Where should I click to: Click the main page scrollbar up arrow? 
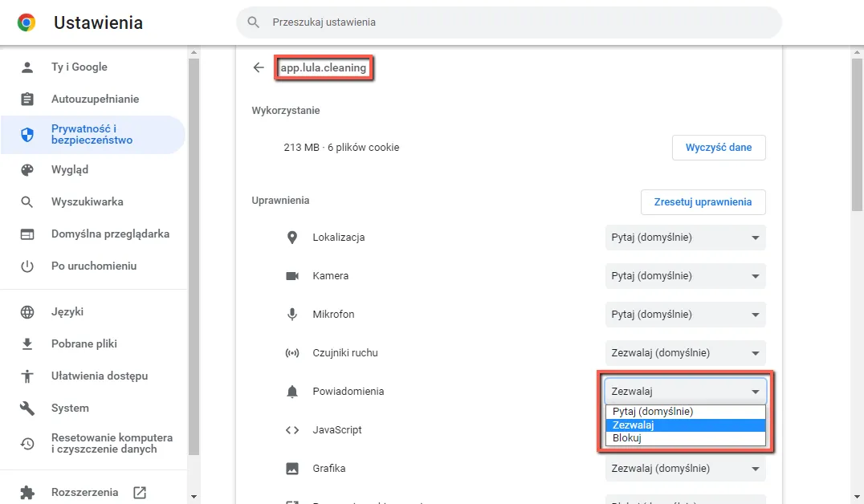pos(857,53)
